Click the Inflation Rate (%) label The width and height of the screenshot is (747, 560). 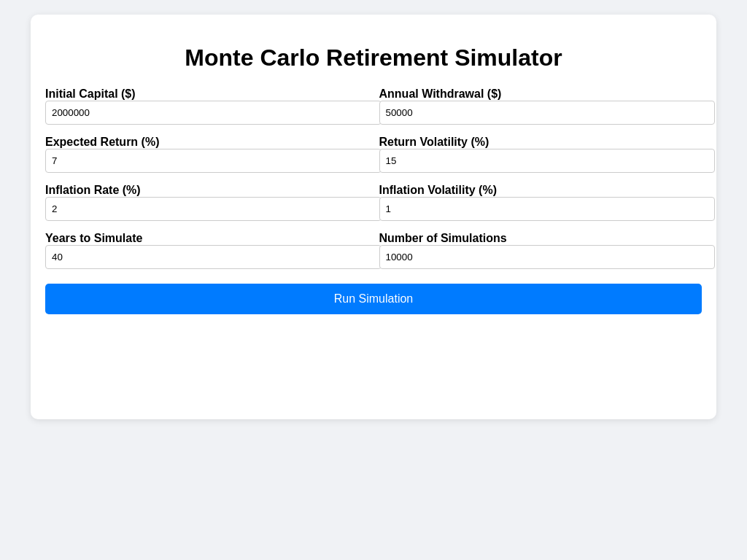pyautogui.click(x=93, y=190)
